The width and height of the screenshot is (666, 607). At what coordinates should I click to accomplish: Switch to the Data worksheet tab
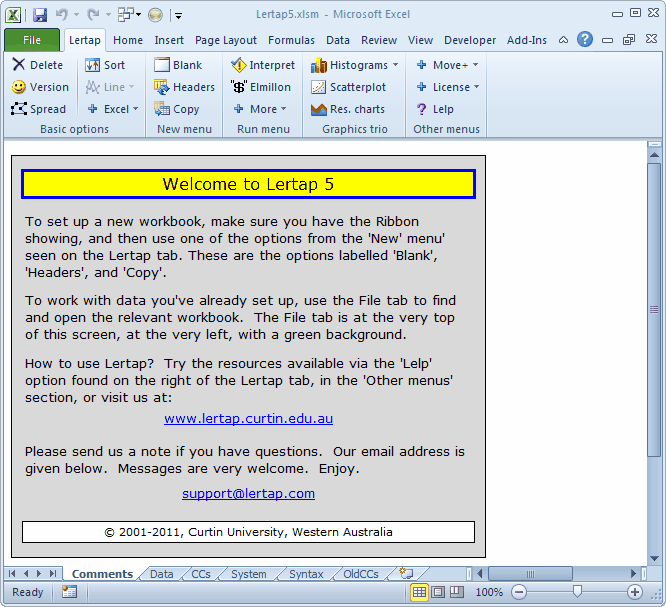161,574
